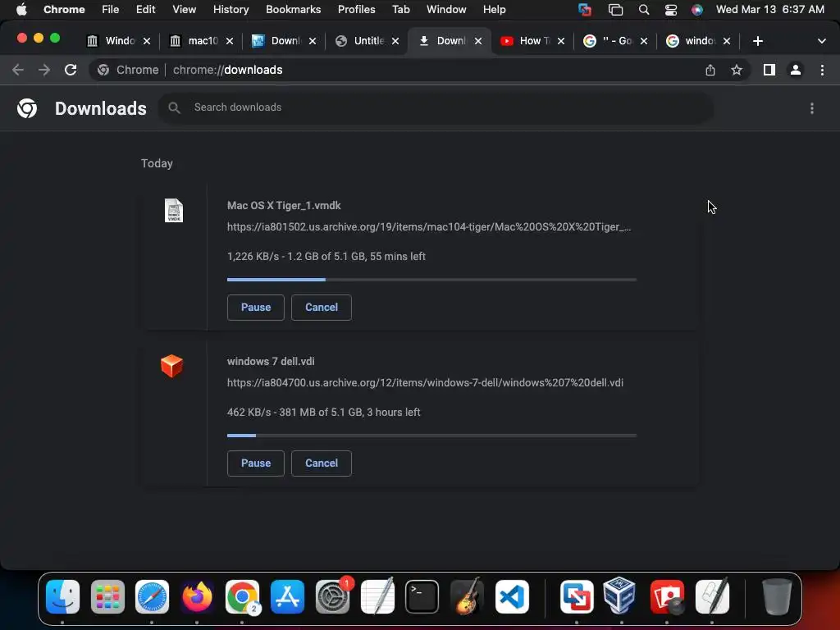Open Firefox from the Dock
This screenshot has height=630, width=840.
(x=197, y=597)
